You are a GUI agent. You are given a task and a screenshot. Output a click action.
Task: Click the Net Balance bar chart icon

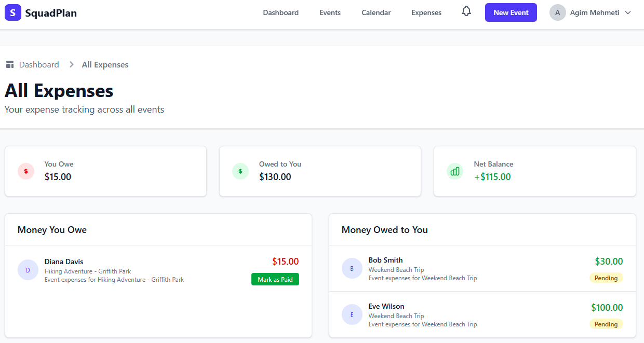[x=455, y=171]
